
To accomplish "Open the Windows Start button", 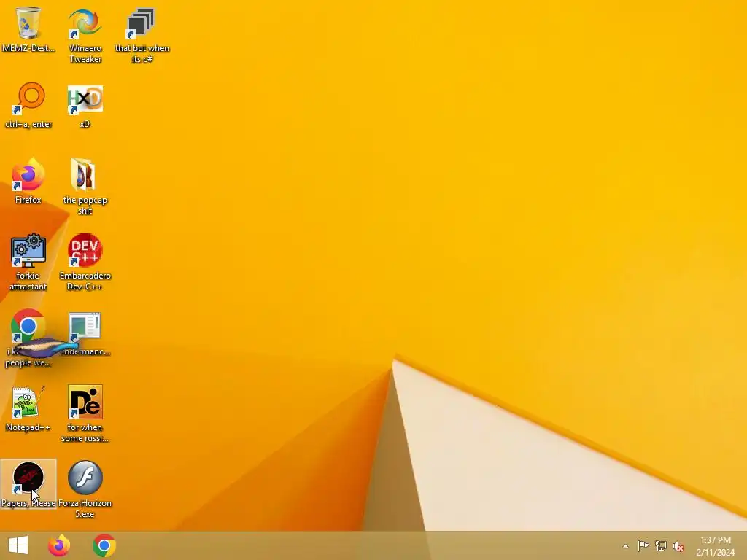I will coord(18,545).
